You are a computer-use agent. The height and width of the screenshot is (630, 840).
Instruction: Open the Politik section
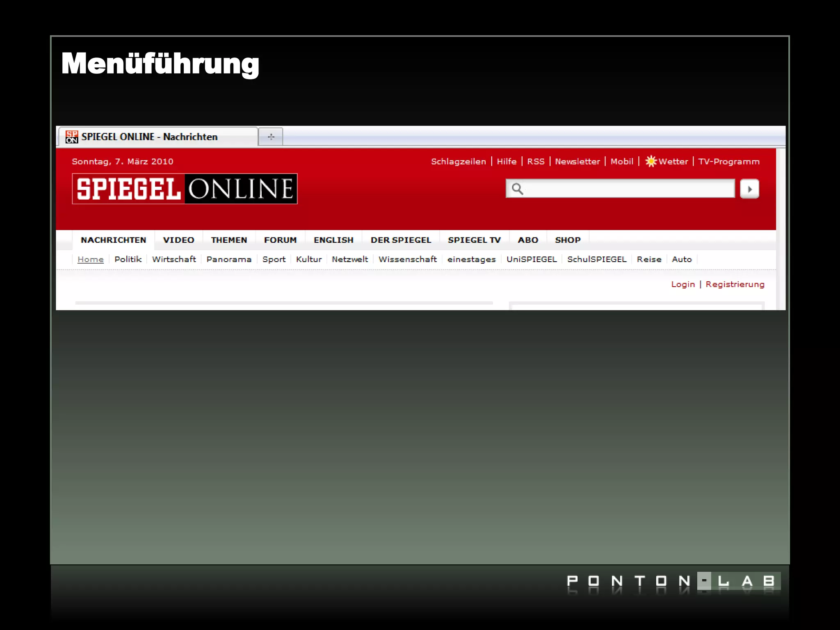tap(128, 259)
